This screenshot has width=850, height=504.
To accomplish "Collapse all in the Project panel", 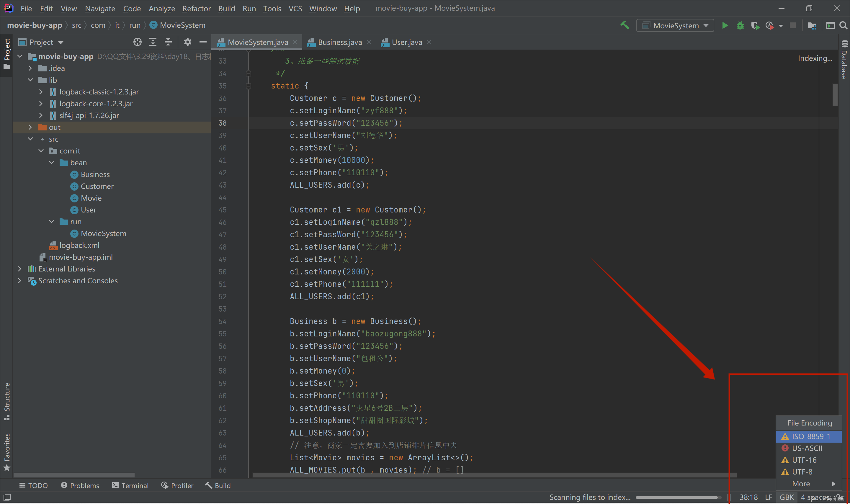I will point(168,42).
